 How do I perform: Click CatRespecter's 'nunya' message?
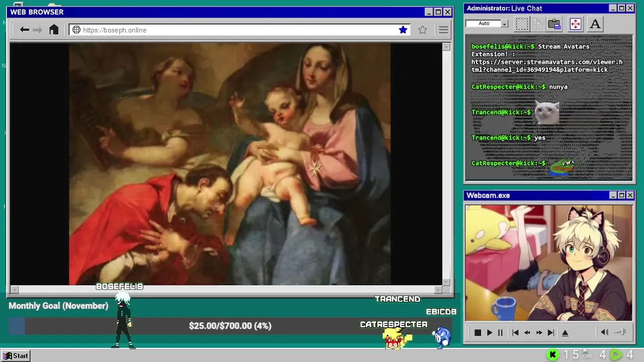tap(558, 87)
